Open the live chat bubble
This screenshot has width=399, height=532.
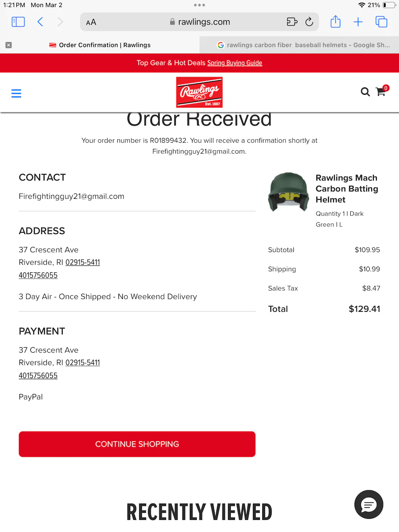pyautogui.click(x=369, y=504)
